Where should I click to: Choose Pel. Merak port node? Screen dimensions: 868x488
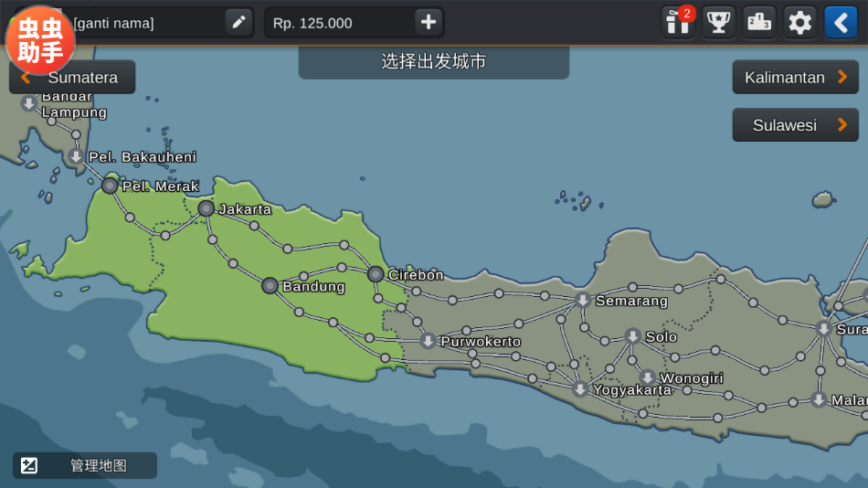coord(110,186)
